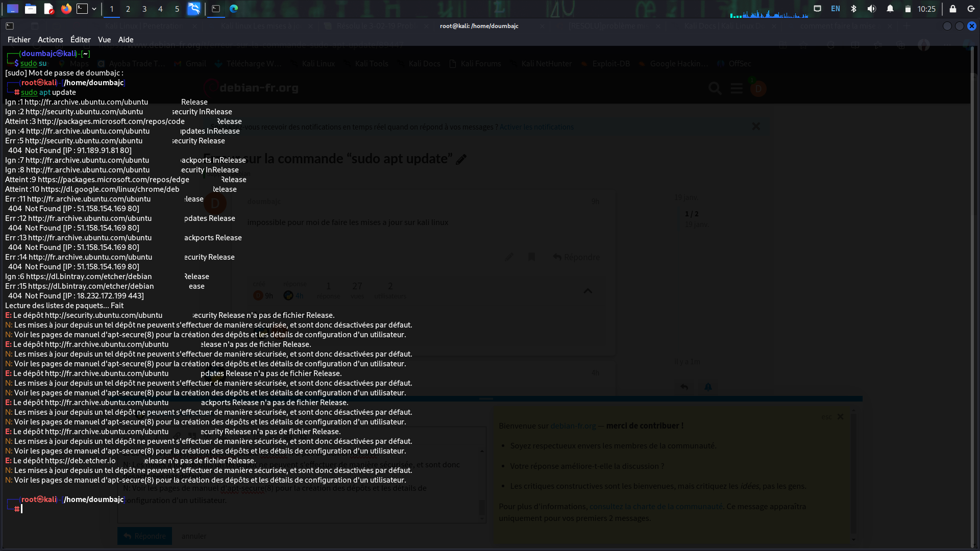Switch to workspace 4
Viewport: 980px width, 551px height.
pyautogui.click(x=160, y=9)
